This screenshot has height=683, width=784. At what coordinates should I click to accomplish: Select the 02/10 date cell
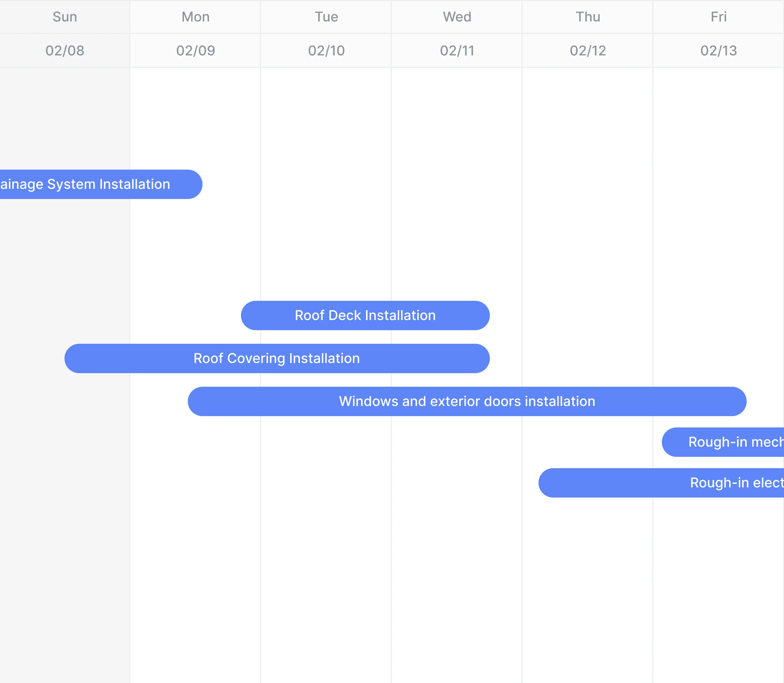click(x=326, y=51)
